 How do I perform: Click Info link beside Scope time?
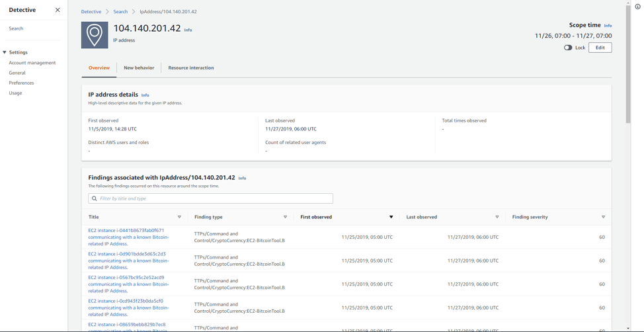click(x=608, y=26)
